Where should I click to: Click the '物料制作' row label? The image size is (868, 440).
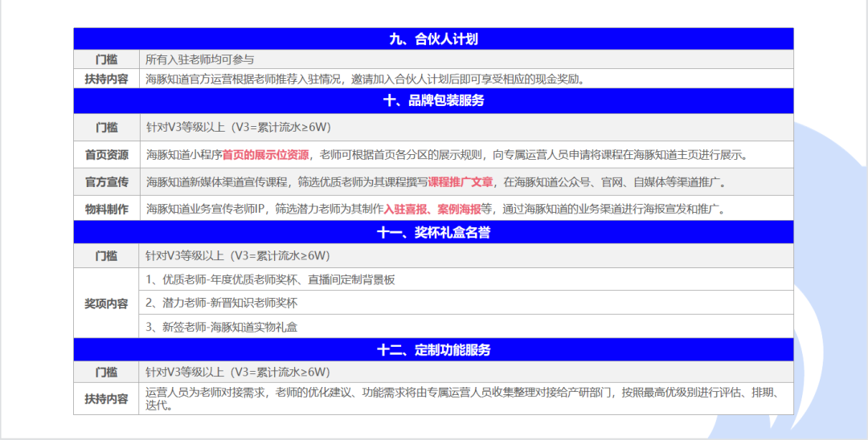click(106, 209)
